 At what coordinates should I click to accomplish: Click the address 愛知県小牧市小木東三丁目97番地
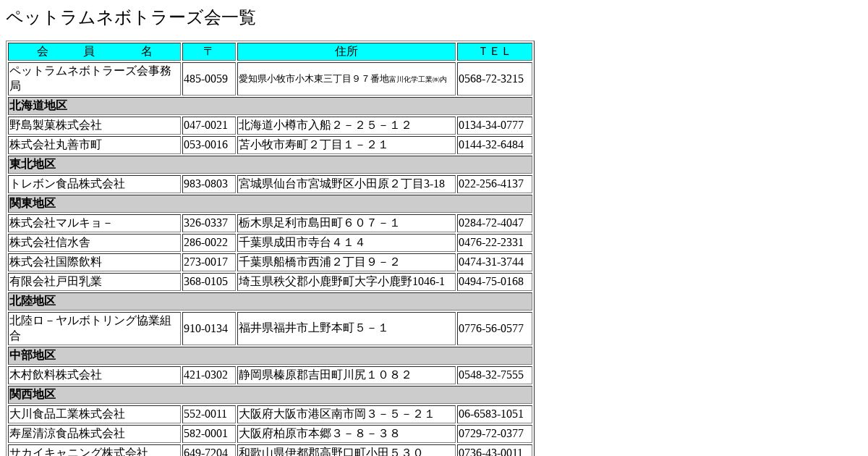pyautogui.click(x=314, y=79)
